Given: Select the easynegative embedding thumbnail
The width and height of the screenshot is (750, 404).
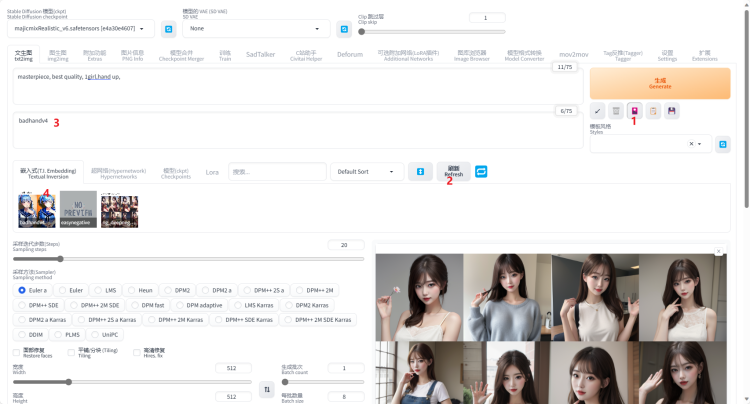Looking at the screenshot, I should coord(78,209).
